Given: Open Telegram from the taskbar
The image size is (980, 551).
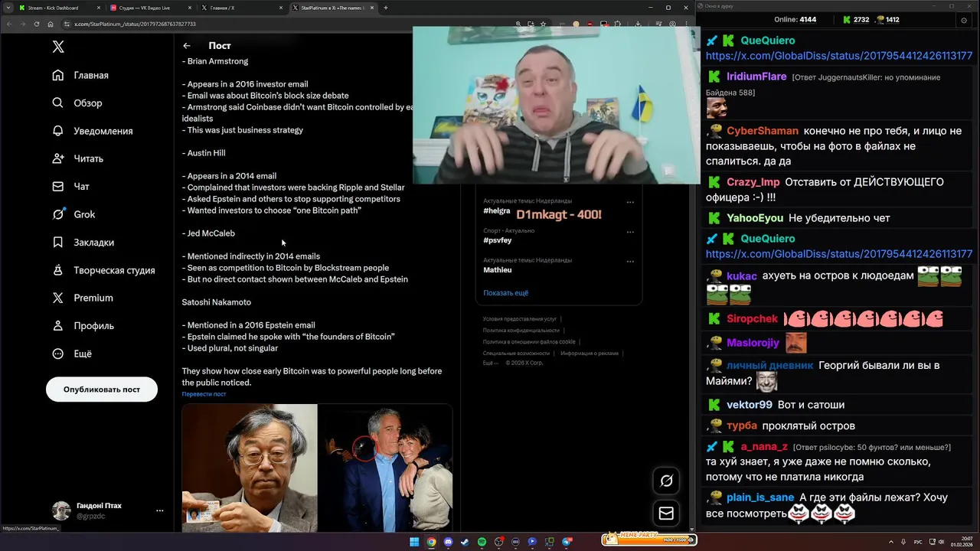Looking at the screenshot, I should click(x=567, y=542).
